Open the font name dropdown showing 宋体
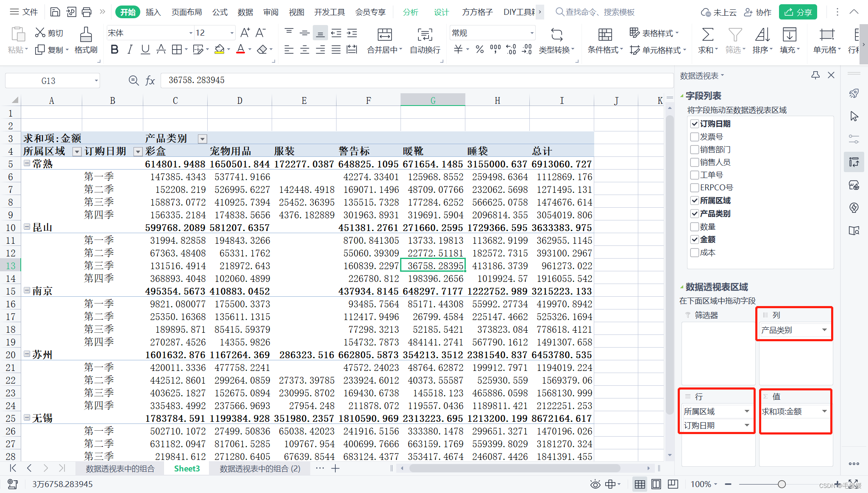This screenshot has width=868, height=493. point(191,33)
